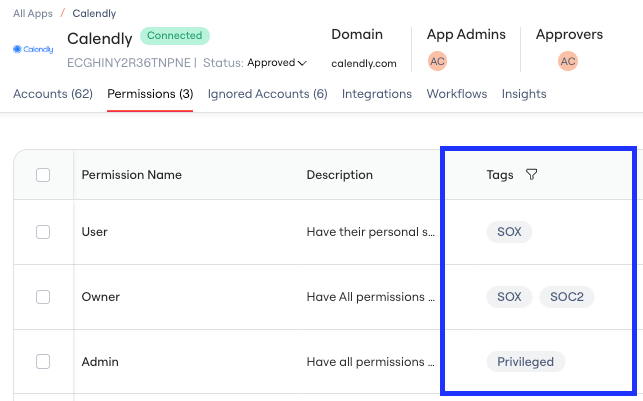Click the Connected status badge
The height and width of the screenshot is (401, 643).
click(175, 36)
